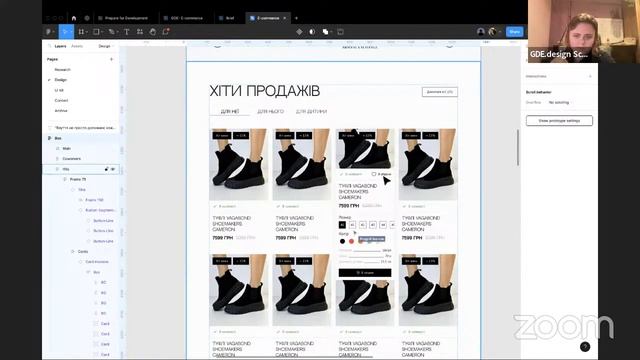Viewport: 640px width, 360px height.
Task: Select the Customers layer
Action: (71, 159)
